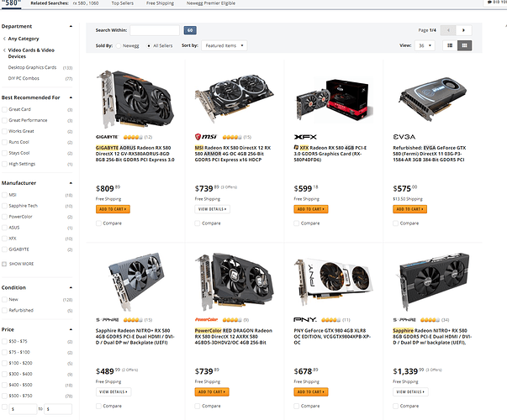
Task: Open Sapphire NITRO+ RX 580 8GB title link
Action: click(x=432, y=337)
